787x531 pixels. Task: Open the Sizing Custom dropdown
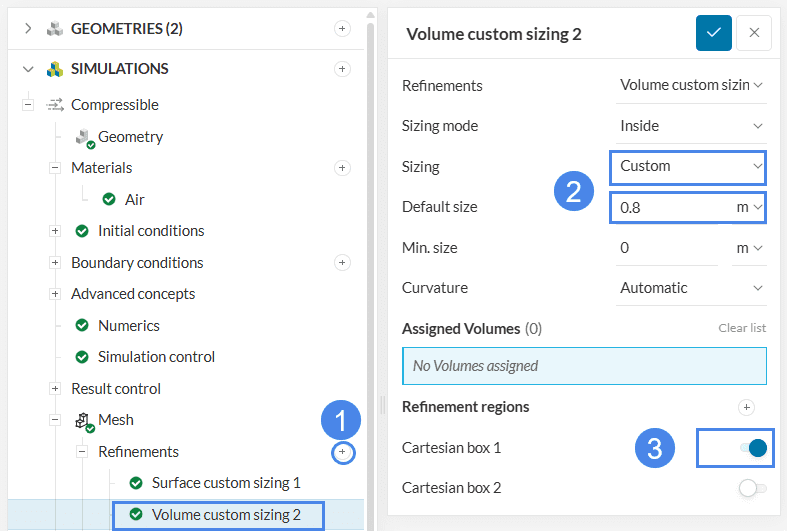[690, 166]
